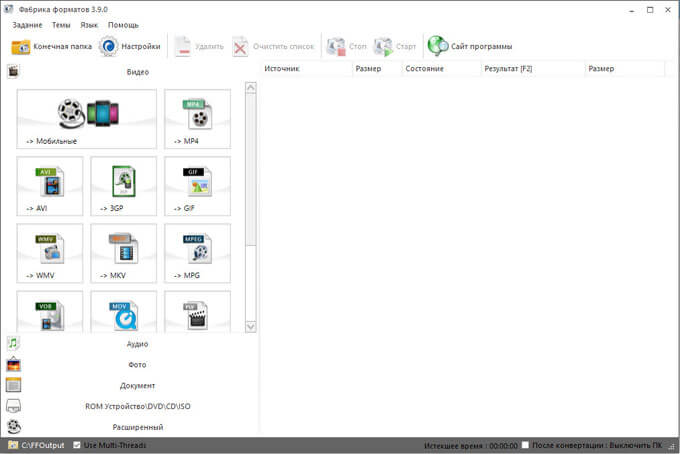Select the WMV format icon
The height and width of the screenshot is (454, 680).
(50, 252)
